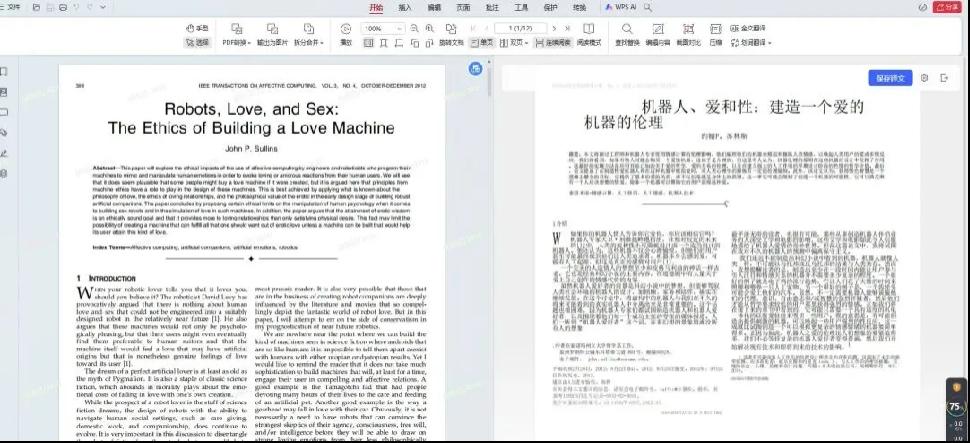Activate the Select (选择) cursor tool
Image resolution: width=970 pixels, height=443 pixels.
[197, 43]
